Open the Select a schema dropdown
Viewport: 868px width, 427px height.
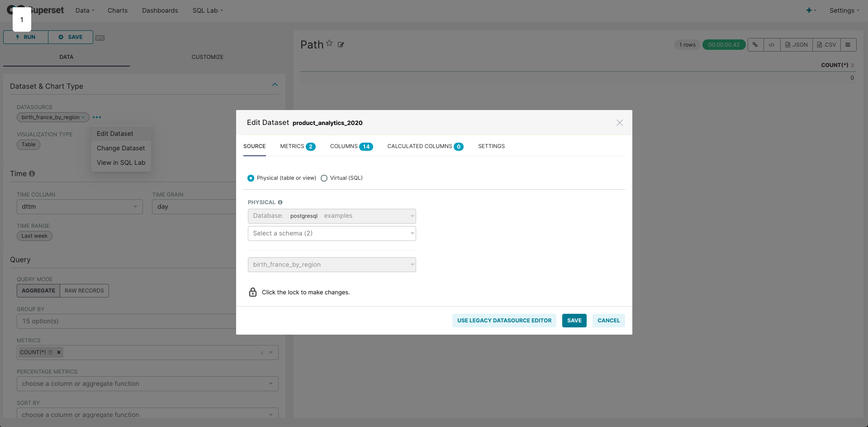332,234
